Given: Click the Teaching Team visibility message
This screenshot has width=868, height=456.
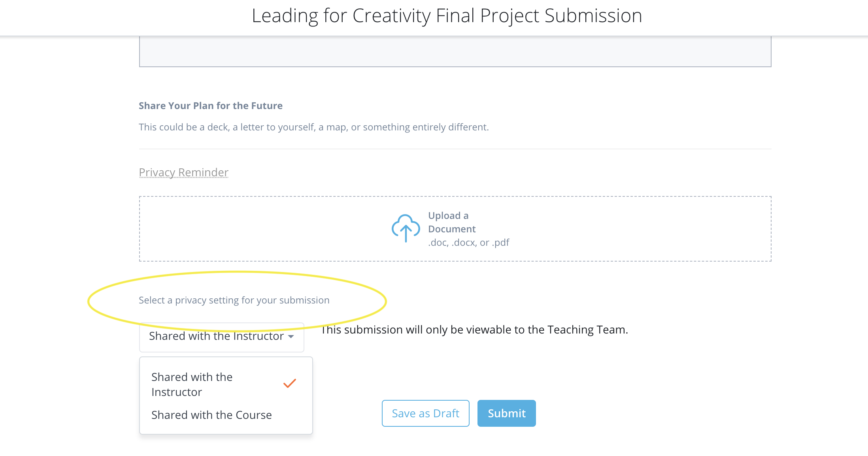Looking at the screenshot, I should 474,330.
